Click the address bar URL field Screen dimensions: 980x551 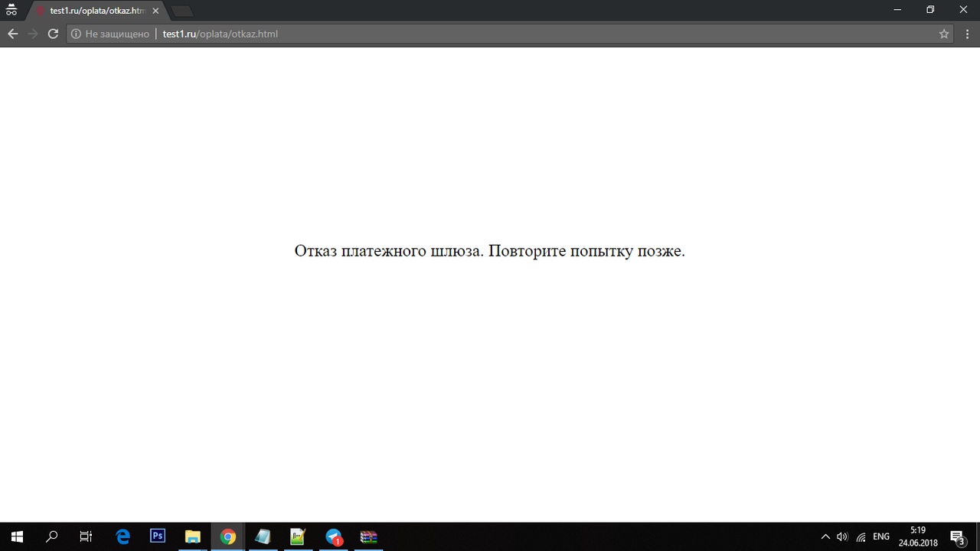click(x=459, y=34)
